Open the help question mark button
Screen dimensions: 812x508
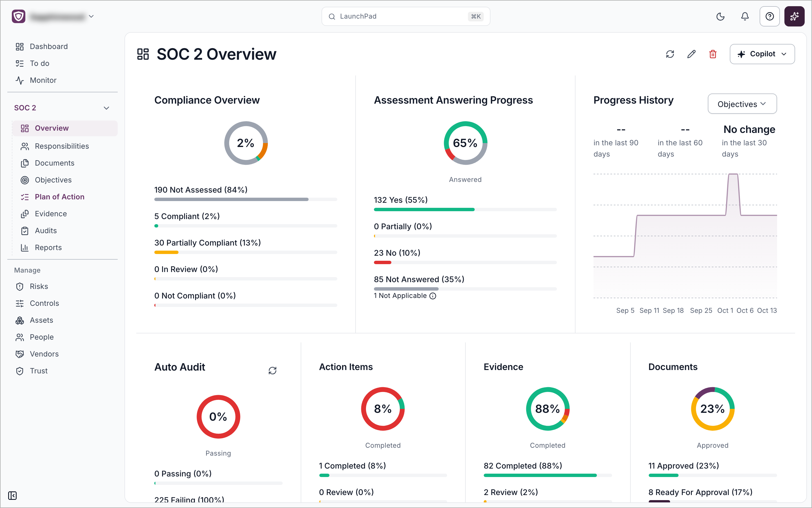[769, 16]
